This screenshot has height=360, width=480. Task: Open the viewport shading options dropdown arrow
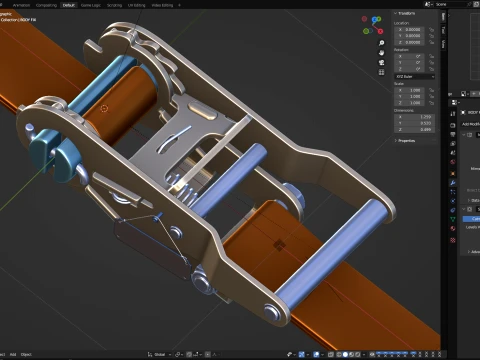point(364,354)
